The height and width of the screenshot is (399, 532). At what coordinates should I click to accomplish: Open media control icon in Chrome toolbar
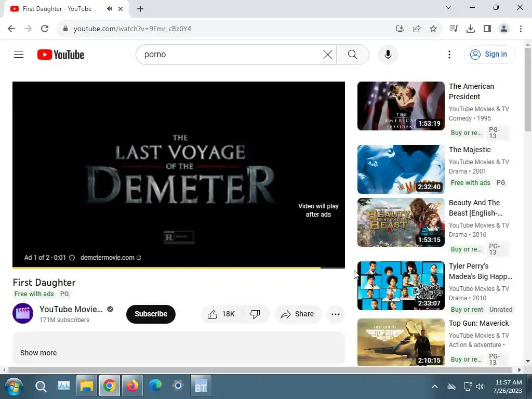coord(454,29)
